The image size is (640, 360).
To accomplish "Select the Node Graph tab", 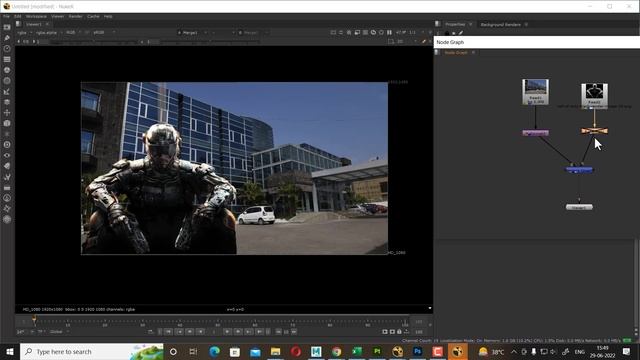I will [x=456, y=52].
